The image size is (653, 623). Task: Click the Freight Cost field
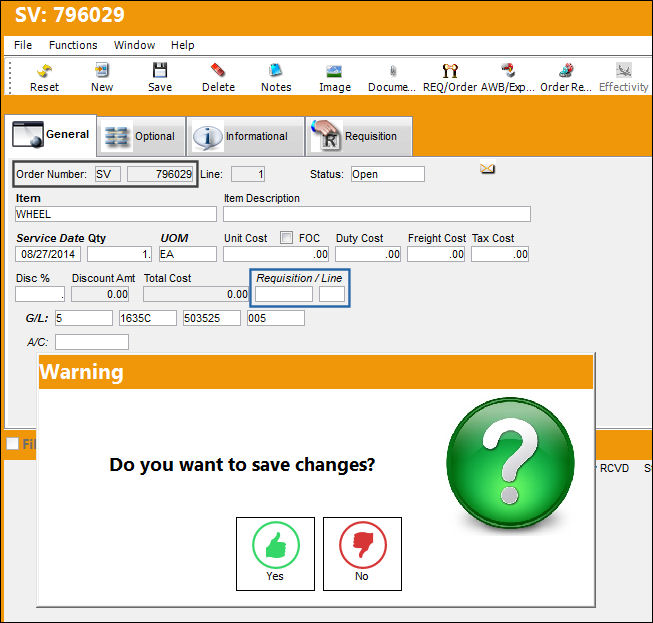point(436,254)
